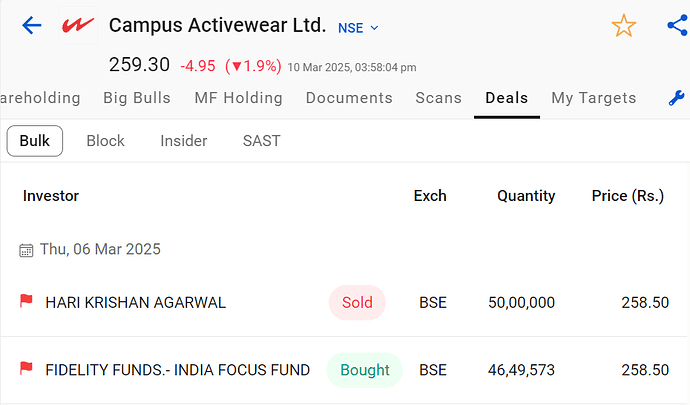Viewport: 690px width, 405px height.
Task: Add stock to favorites with star icon
Action: 624,26
